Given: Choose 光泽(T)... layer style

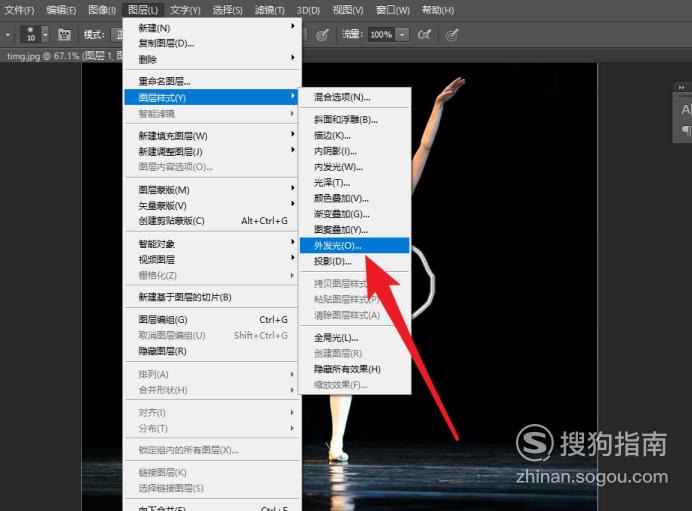Looking at the screenshot, I should coord(355,183).
